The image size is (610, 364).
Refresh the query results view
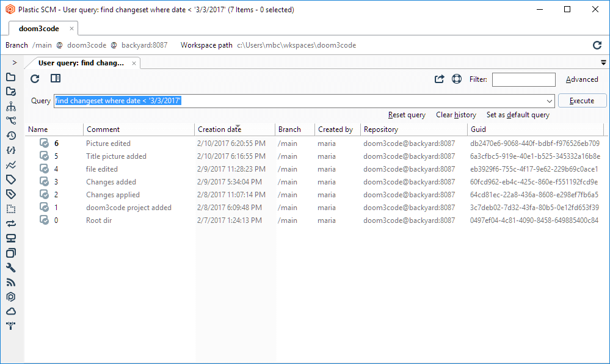(35, 79)
